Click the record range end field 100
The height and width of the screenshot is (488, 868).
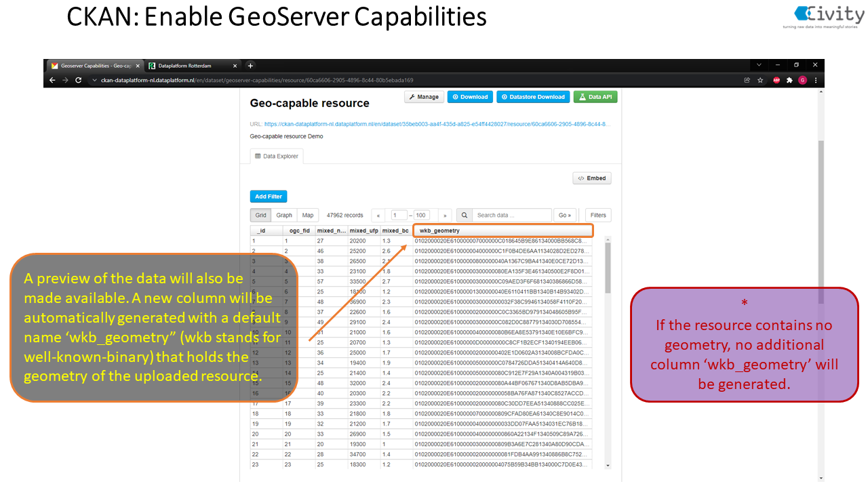pyautogui.click(x=422, y=216)
